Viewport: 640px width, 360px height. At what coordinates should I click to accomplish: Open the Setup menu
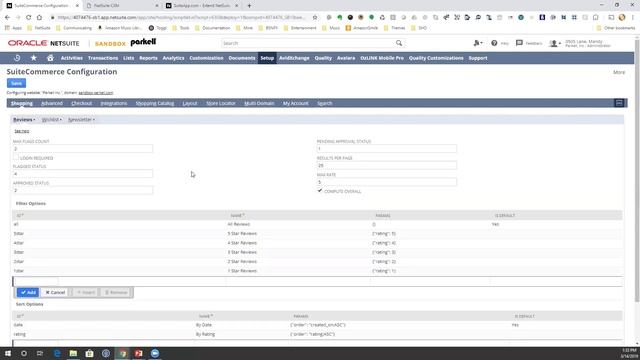click(267, 58)
